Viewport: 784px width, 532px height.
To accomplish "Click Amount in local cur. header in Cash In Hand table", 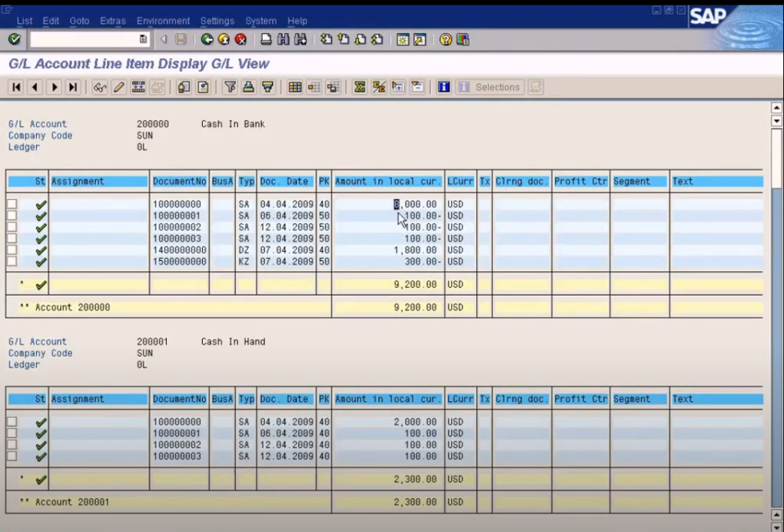I will 388,399.
